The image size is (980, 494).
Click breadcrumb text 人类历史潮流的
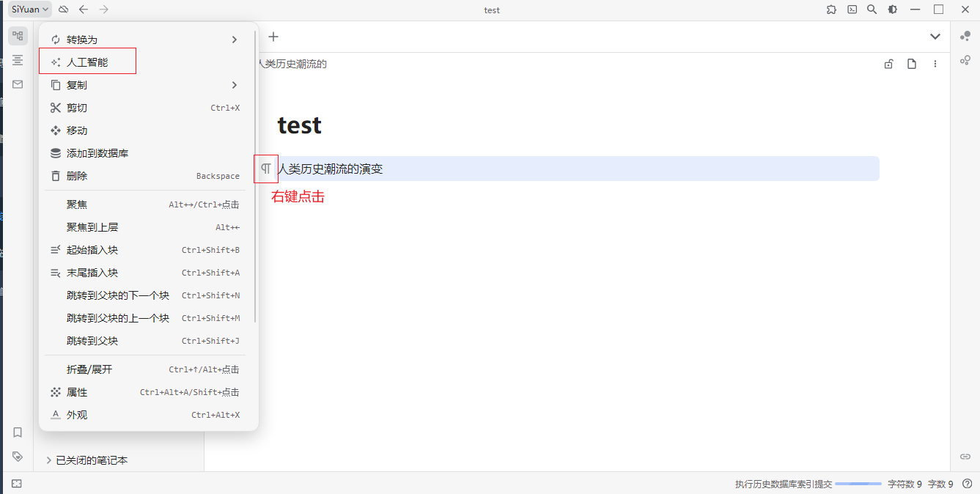click(x=291, y=64)
